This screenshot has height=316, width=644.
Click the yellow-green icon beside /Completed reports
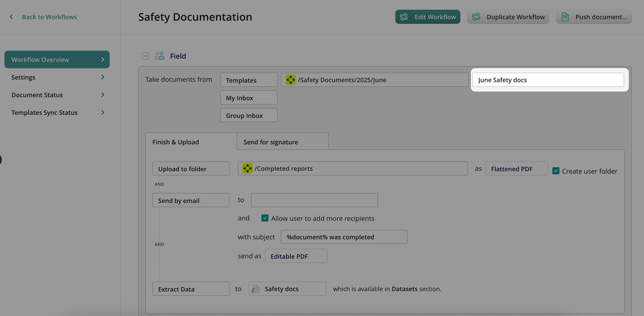(x=247, y=168)
